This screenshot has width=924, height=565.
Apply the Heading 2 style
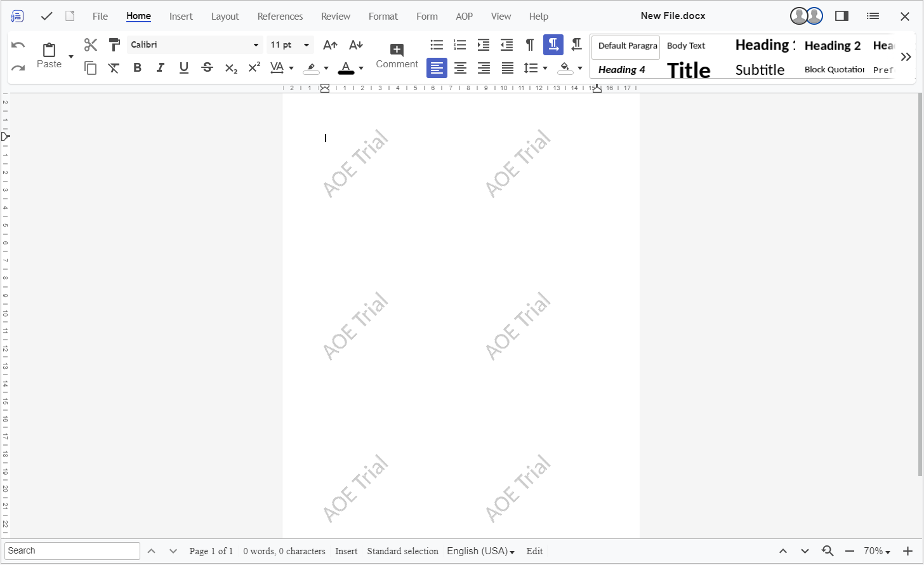click(x=833, y=46)
